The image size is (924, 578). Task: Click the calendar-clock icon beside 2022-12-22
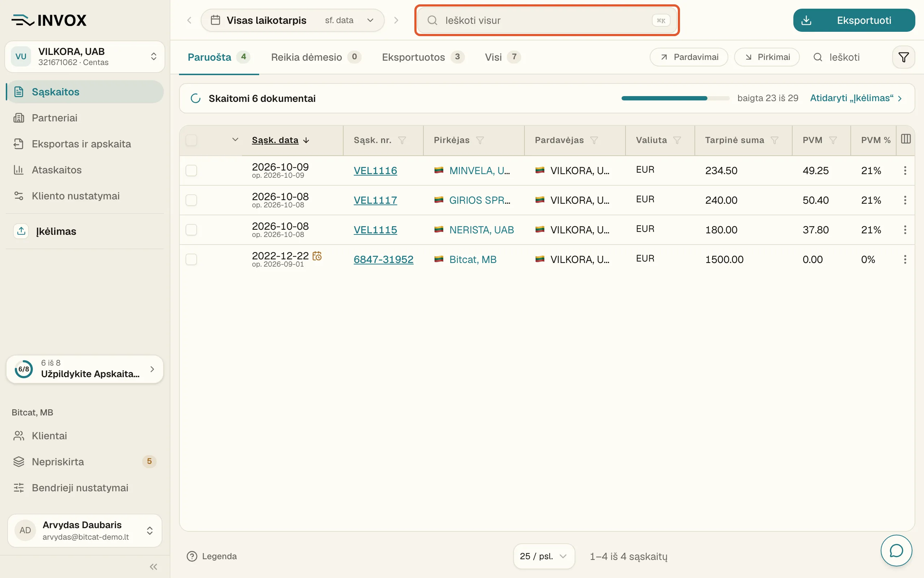pyautogui.click(x=317, y=256)
